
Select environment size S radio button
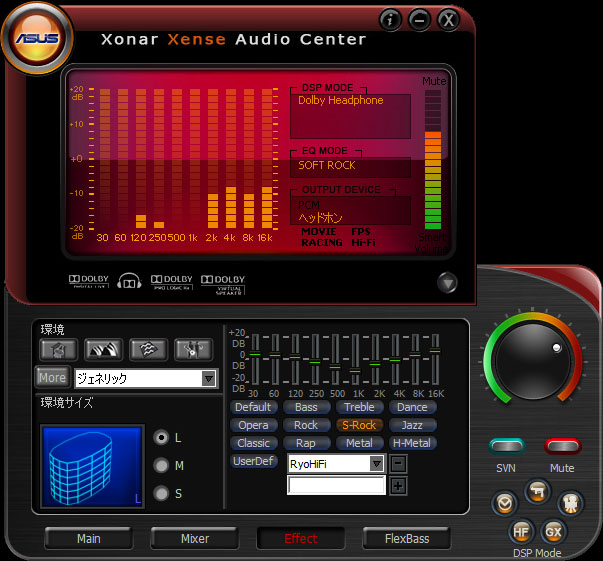tap(161, 493)
